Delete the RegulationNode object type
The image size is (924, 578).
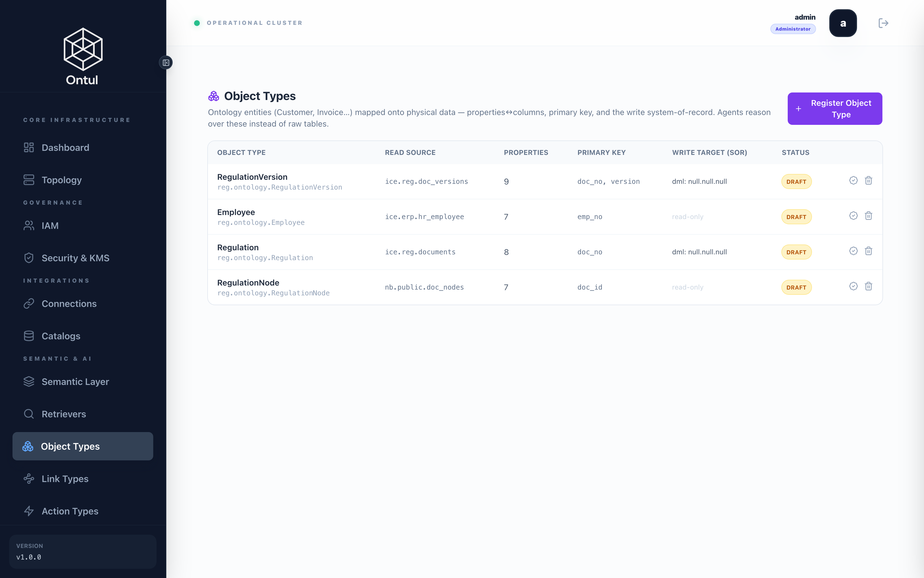[x=868, y=286]
